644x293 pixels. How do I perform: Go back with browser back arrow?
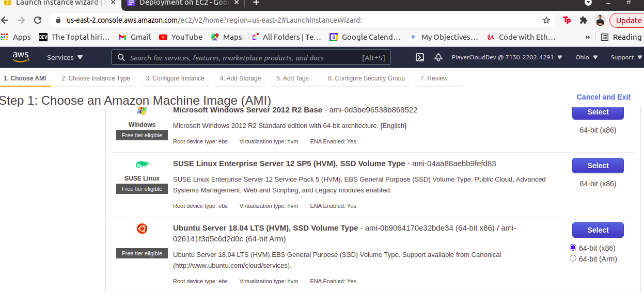tap(5, 20)
